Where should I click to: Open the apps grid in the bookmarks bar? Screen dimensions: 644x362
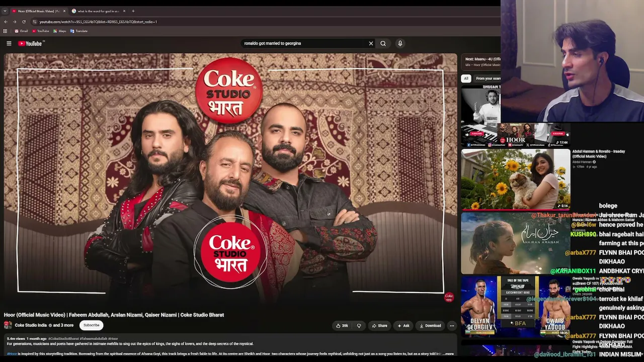click(x=5, y=31)
